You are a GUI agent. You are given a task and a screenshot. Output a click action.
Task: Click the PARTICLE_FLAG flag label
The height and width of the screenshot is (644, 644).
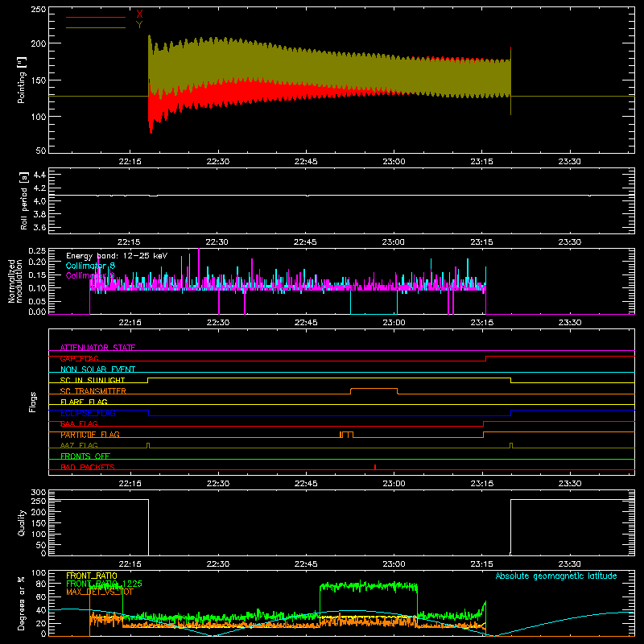[90, 435]
